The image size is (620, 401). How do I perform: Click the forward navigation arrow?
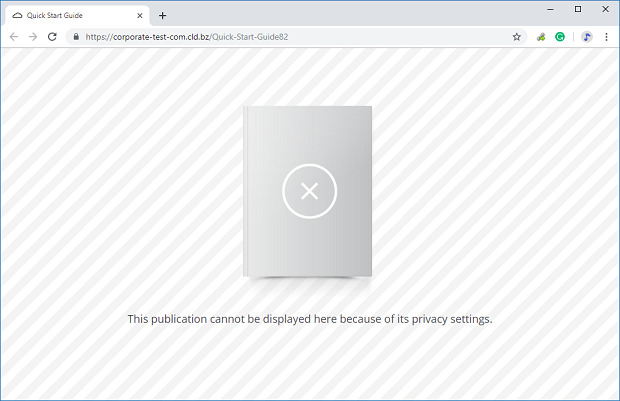pos(33,37)
